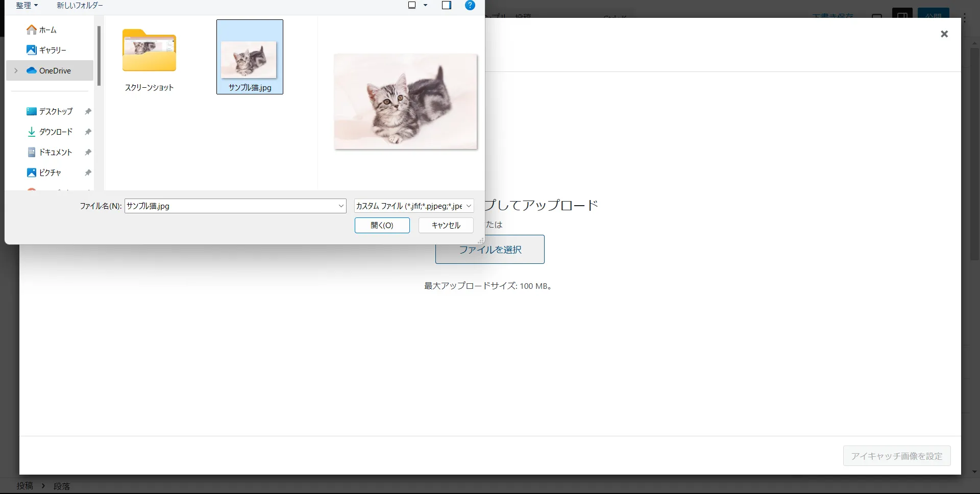Open the Help question mark icon
The image size is (980, 494).
(x=470, y=5)
